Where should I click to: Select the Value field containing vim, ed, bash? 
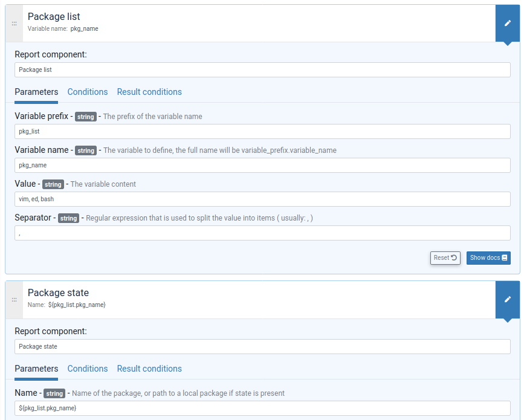coord(262,199)
